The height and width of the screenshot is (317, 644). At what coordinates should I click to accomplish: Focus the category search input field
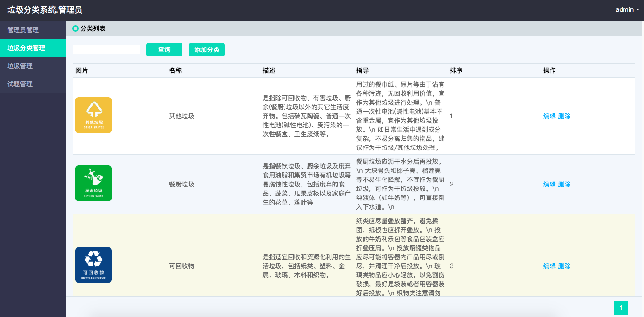[106, 50]
